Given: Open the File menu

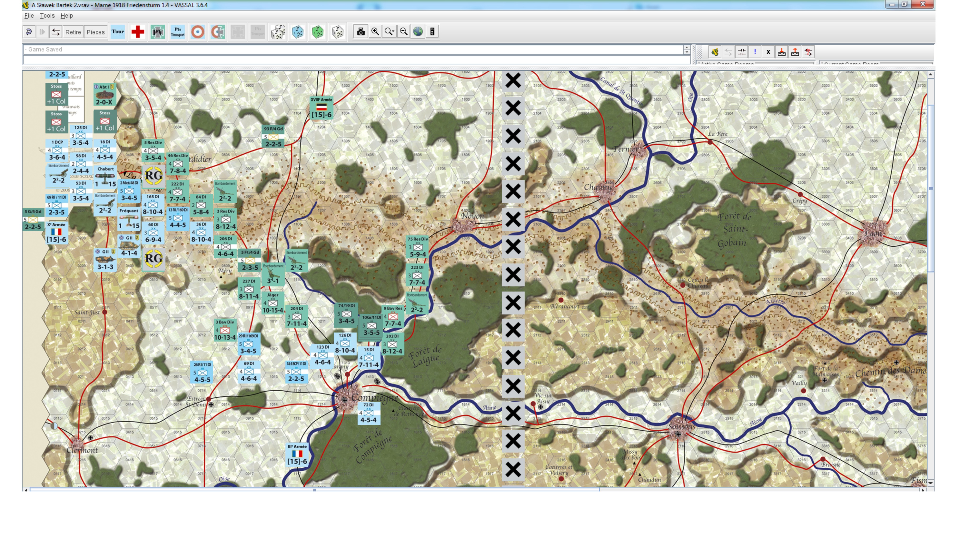Looking at the screenshot, I should click(x=29, y=16).
